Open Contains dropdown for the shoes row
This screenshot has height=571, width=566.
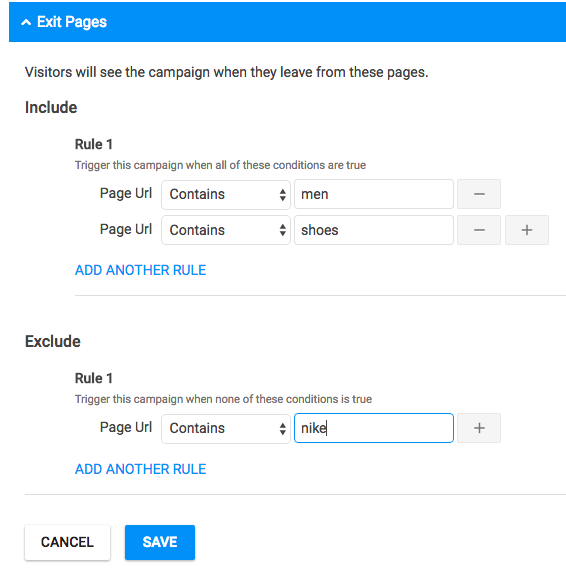(x=226, y=230)
